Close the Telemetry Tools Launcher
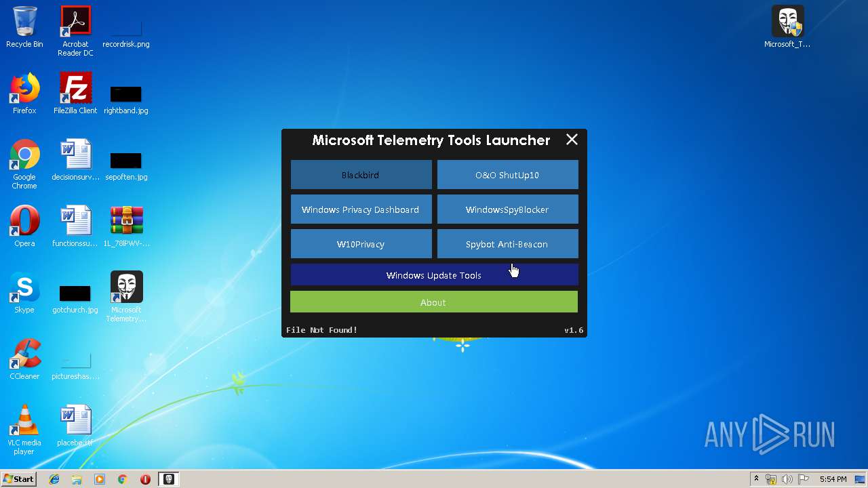Viewport: 868px width, 488px height. [x=572, y=140]
